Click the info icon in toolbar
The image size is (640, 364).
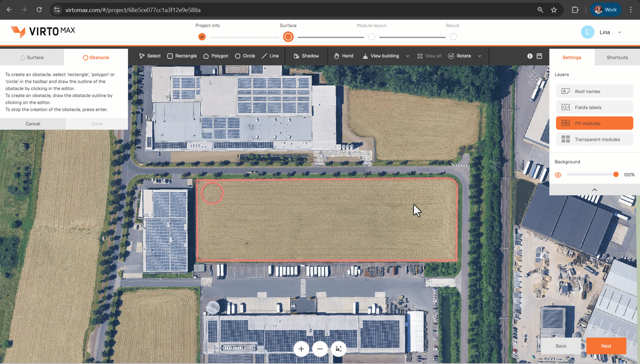point(530,56)
